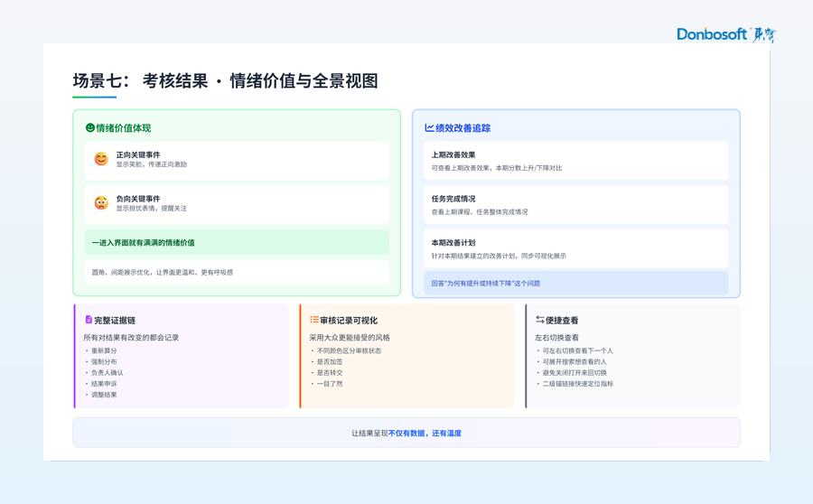This screenshot has width=813, height=504.
Task: Click the 负向关键事件 title
Action: pyautogui.click(x=138, y=199)
